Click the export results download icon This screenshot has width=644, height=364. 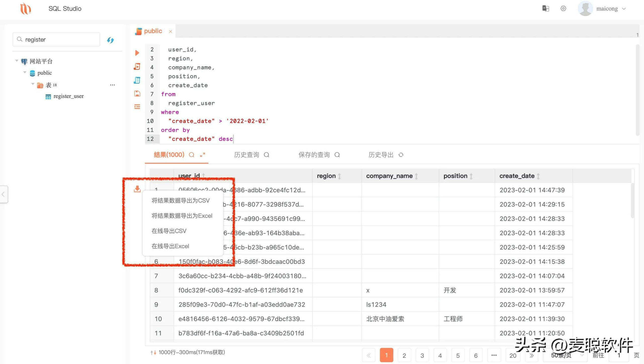tap(137, 189)
